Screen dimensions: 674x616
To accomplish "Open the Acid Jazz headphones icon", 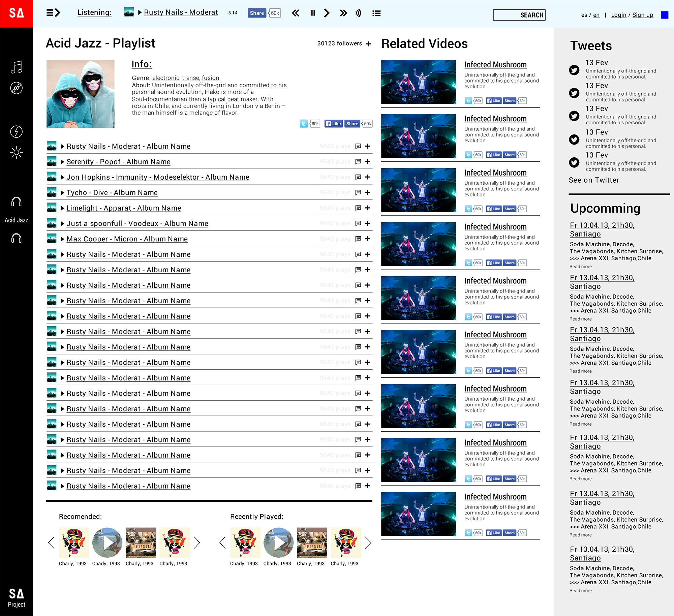I will point(16,202).
